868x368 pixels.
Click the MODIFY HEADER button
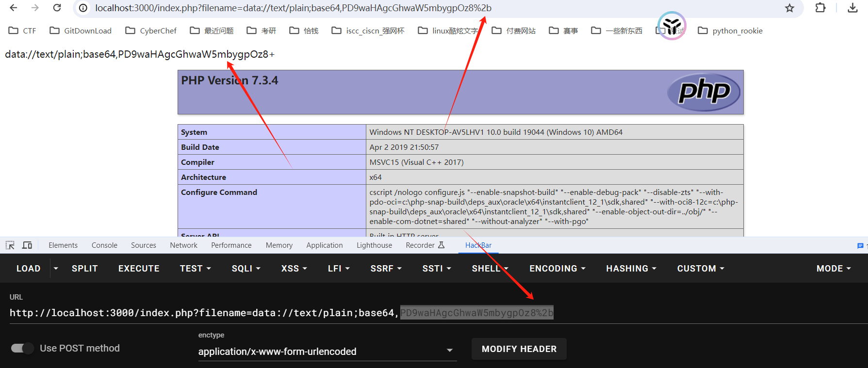pos(519,349)
